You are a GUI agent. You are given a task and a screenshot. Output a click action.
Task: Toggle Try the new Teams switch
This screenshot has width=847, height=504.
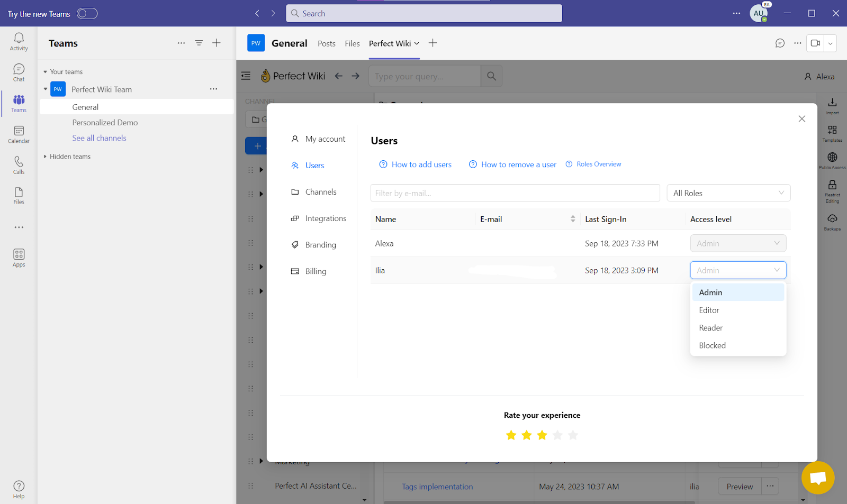click(87, 13)
